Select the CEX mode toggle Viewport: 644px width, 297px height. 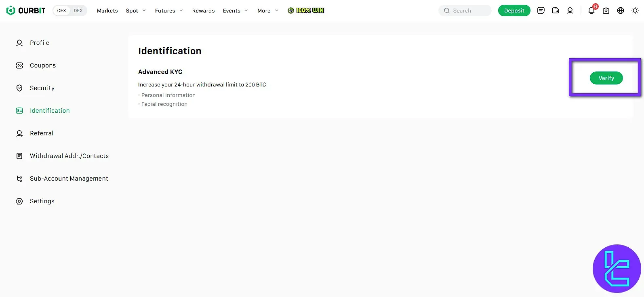coord(61,11)
